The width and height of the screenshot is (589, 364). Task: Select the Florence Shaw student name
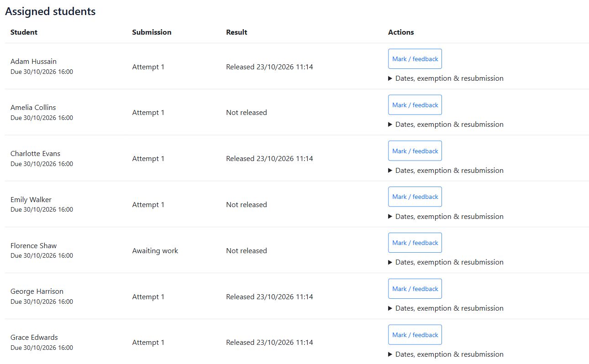(33, 246)
